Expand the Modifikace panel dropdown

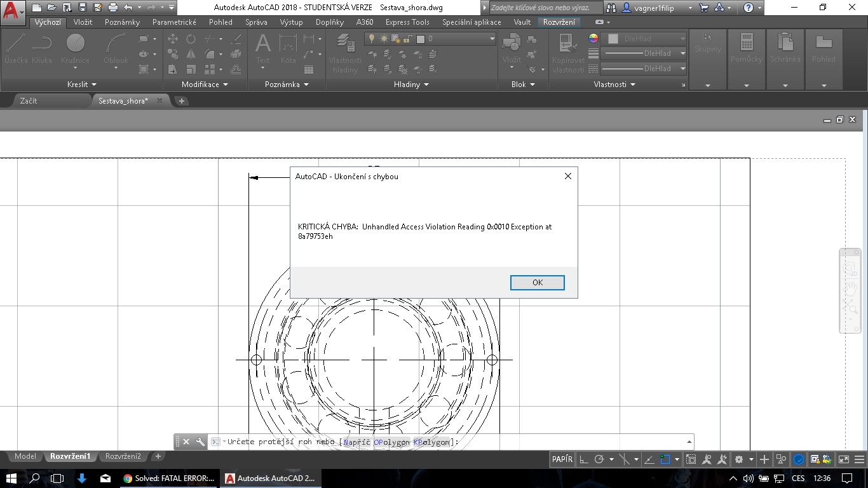pos(205,85)
